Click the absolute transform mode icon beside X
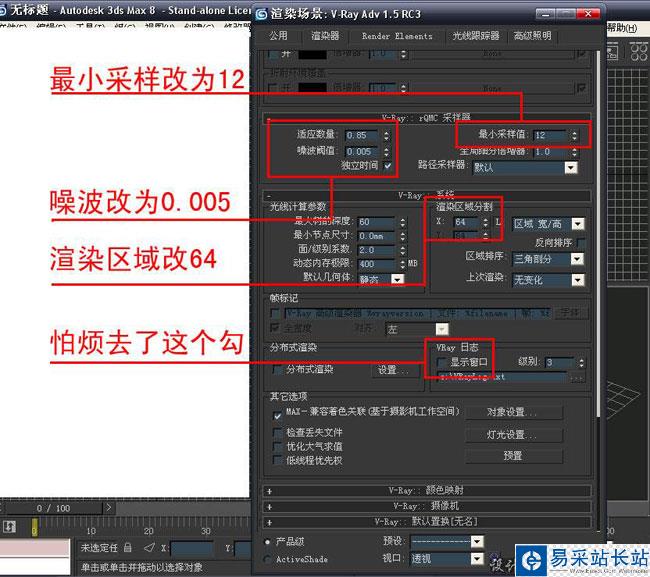Screen dimensions: 650x577 click(149, 548)
